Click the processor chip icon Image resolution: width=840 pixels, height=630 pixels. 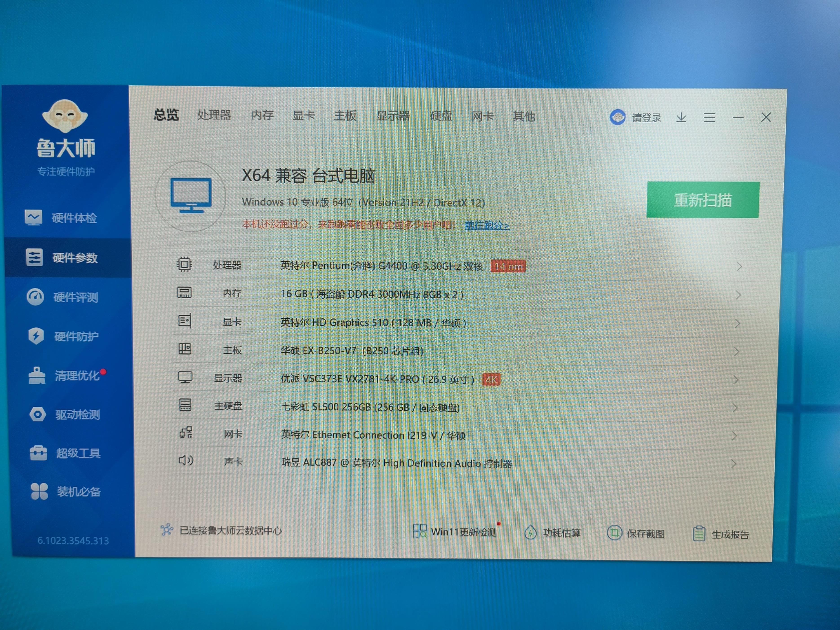(184, 264)
